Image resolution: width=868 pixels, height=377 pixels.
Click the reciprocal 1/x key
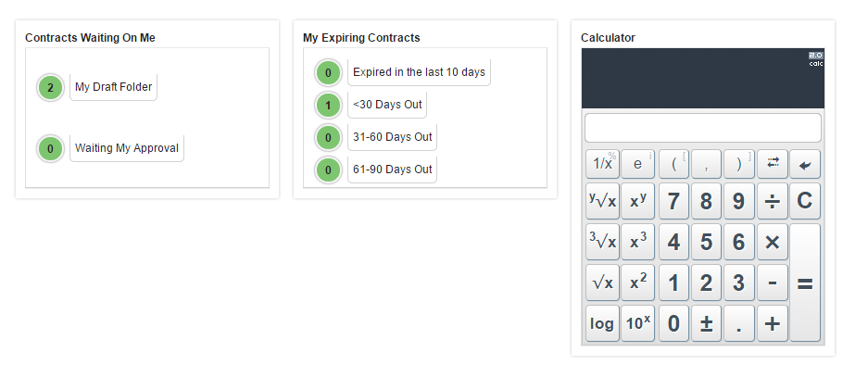[x=602, y=164]
